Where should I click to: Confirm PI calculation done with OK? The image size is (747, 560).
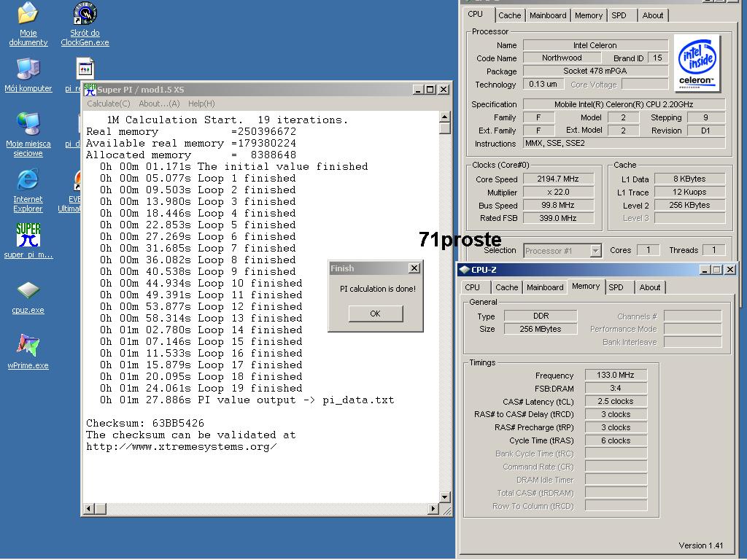[x=376, y=314]
